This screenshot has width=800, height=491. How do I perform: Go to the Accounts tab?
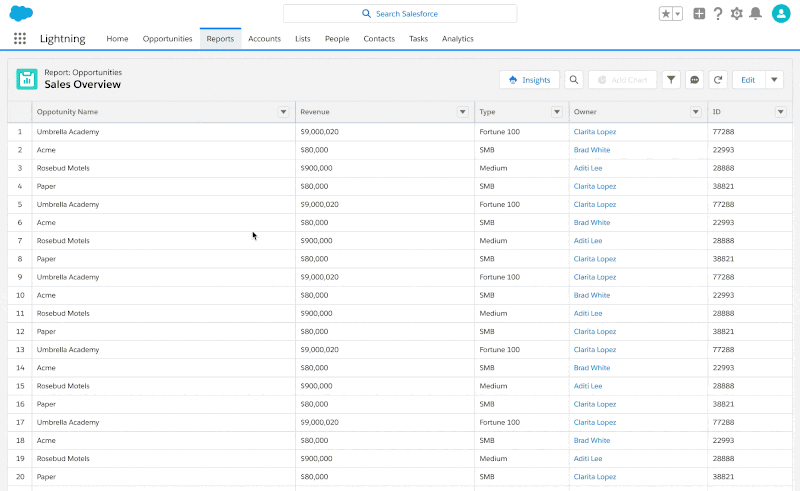264,39
